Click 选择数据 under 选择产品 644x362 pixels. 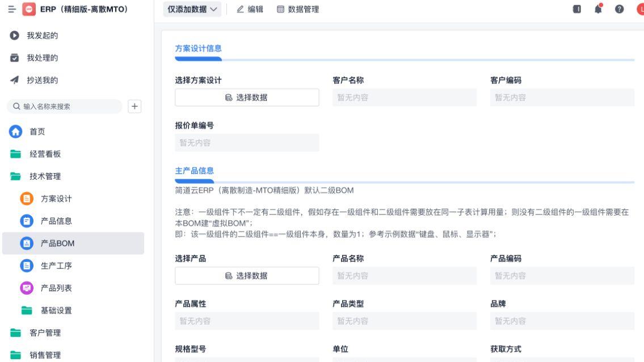(x=246, y=276)
